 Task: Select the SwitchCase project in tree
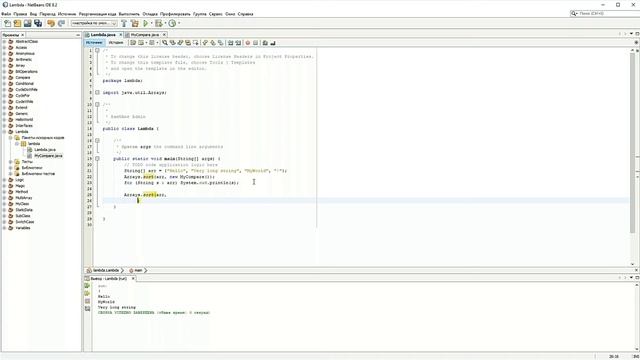pos(24,222)
